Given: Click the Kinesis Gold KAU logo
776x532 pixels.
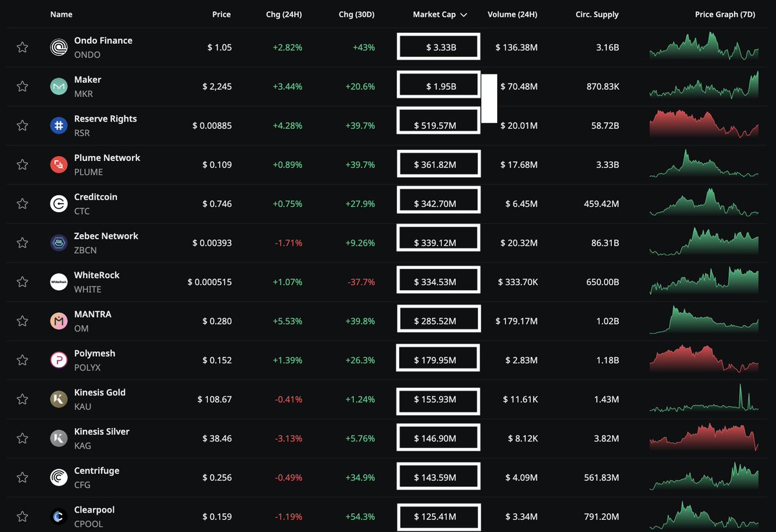Looking at the screenshot, I should pyautogui.click(x=59, y=399).
